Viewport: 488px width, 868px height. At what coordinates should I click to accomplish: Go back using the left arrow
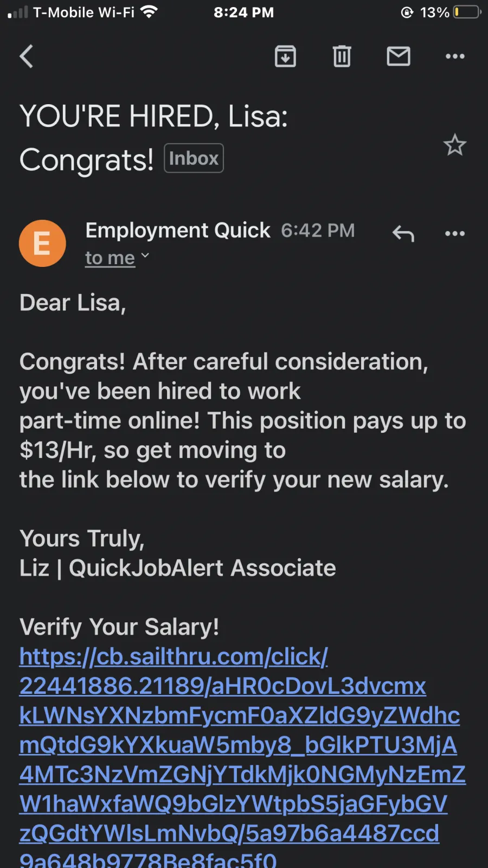click(27, 56)
